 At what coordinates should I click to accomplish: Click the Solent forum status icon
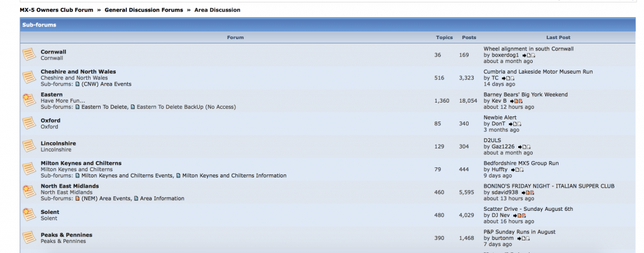click(x=29, y=215)
